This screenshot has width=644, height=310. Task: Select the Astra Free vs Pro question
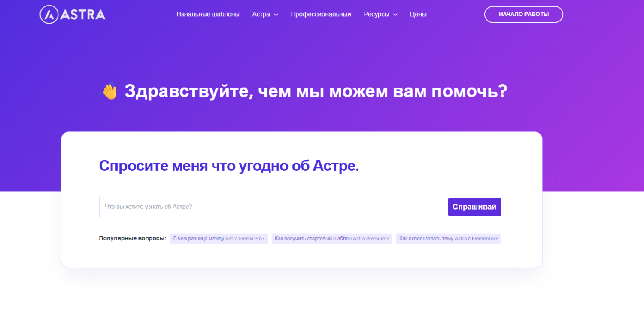219,239
